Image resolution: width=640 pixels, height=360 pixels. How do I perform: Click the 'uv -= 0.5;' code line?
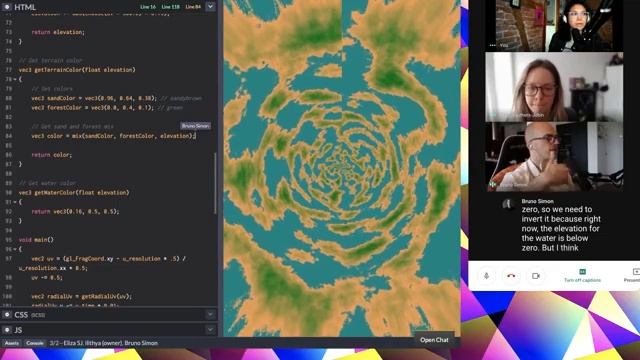pos(47,278)
